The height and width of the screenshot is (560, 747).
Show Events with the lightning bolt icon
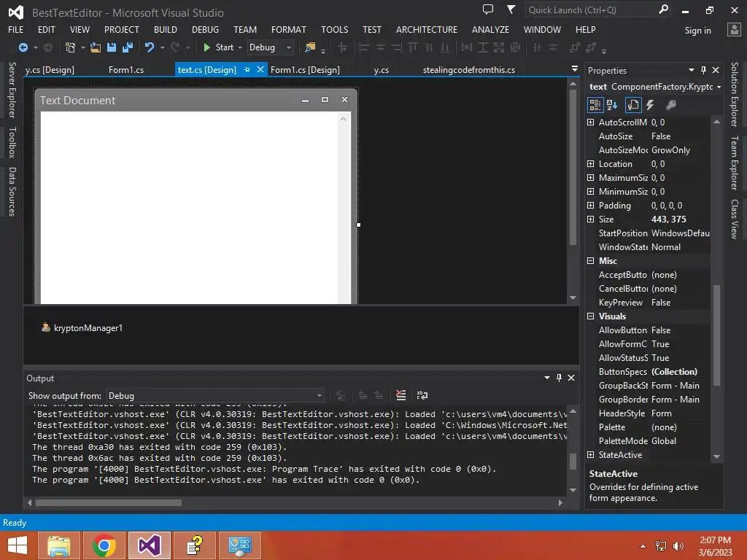click(650, 105)
